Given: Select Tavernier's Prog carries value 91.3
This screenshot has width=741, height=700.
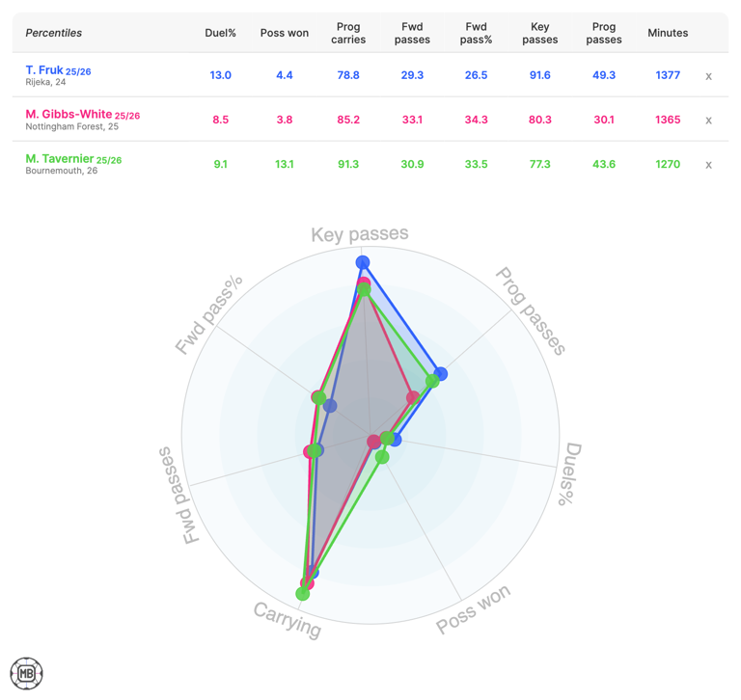Looking at the screenshot, I should [348, 164].
